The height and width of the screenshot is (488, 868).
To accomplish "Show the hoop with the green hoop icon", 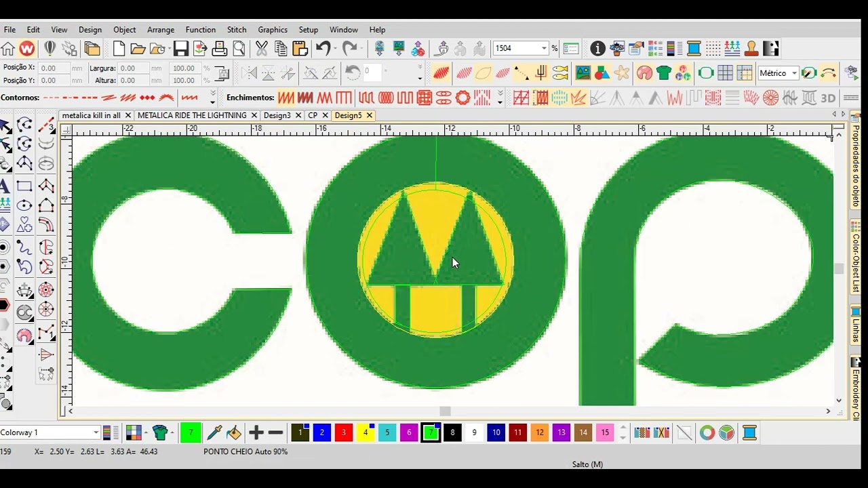I will [706, 73].
